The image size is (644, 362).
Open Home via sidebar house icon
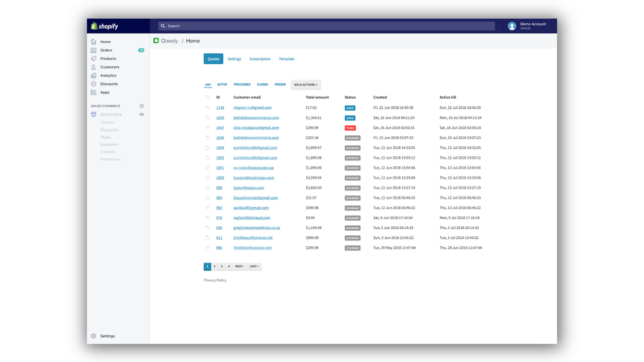coord(94,42)
